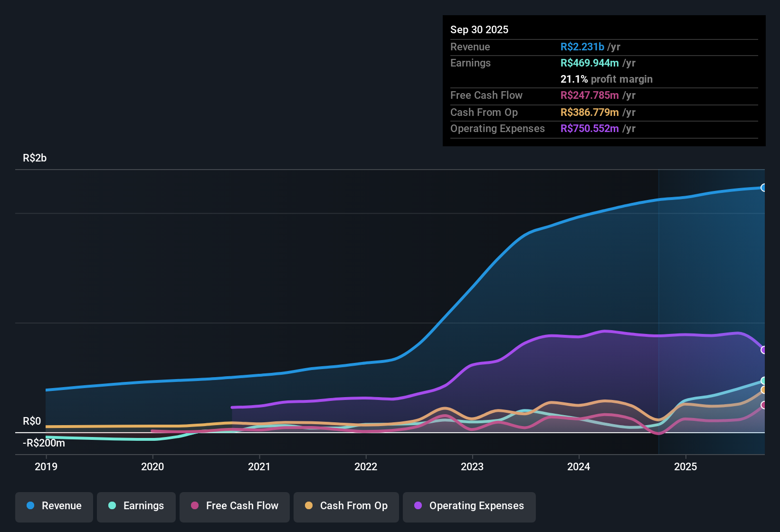The width and height of the screenshot is (780, 532).
Task: Click the R$2.231b Revenue value
Action: [582, 47]
